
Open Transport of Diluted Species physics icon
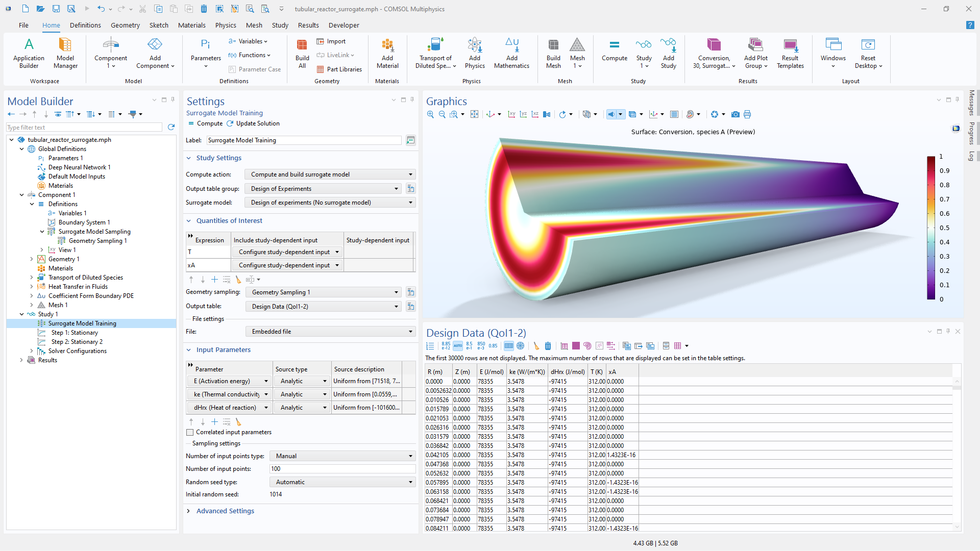435,53
